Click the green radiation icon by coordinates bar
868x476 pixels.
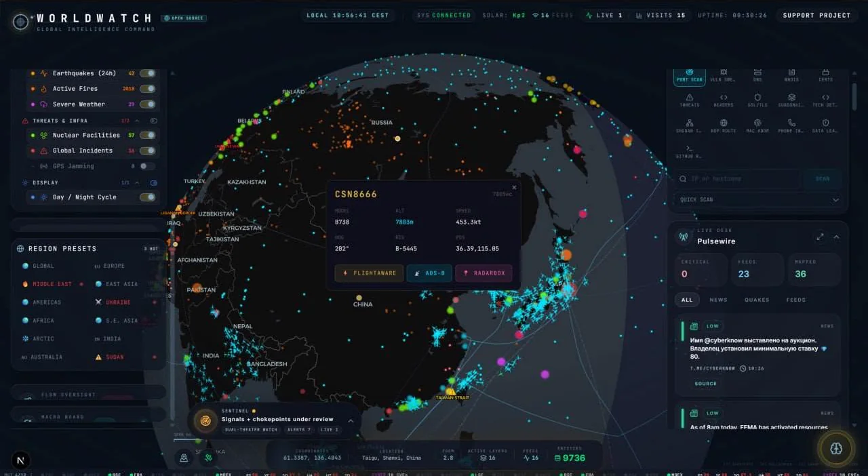(208, 458)
